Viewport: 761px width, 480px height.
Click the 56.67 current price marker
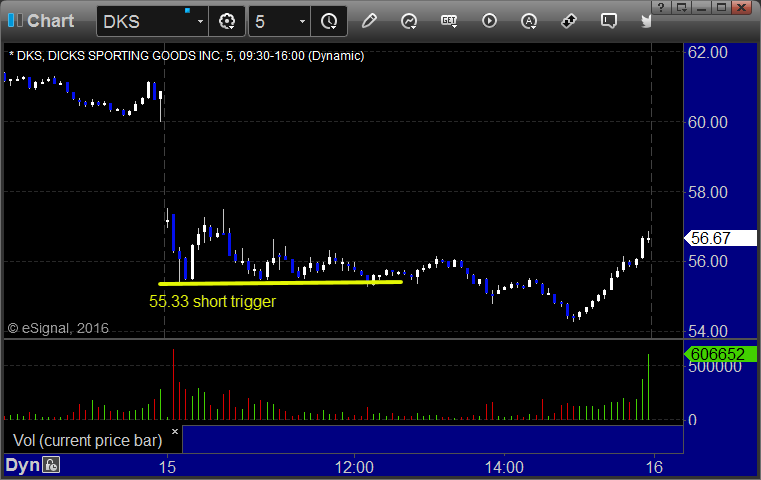pos(720,238)
